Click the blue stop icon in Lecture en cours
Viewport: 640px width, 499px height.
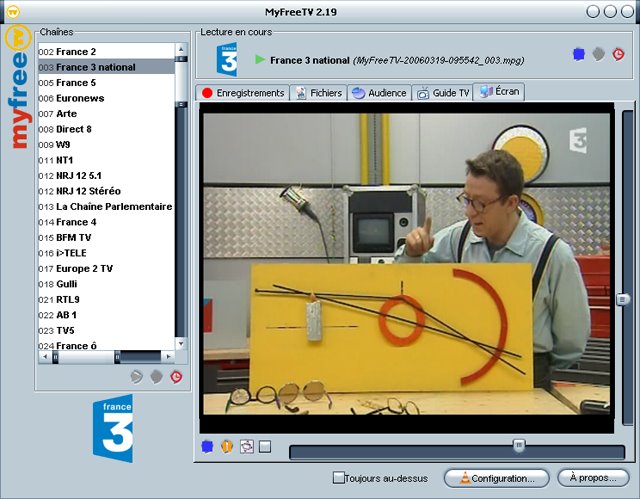click(x=579, y=54)
